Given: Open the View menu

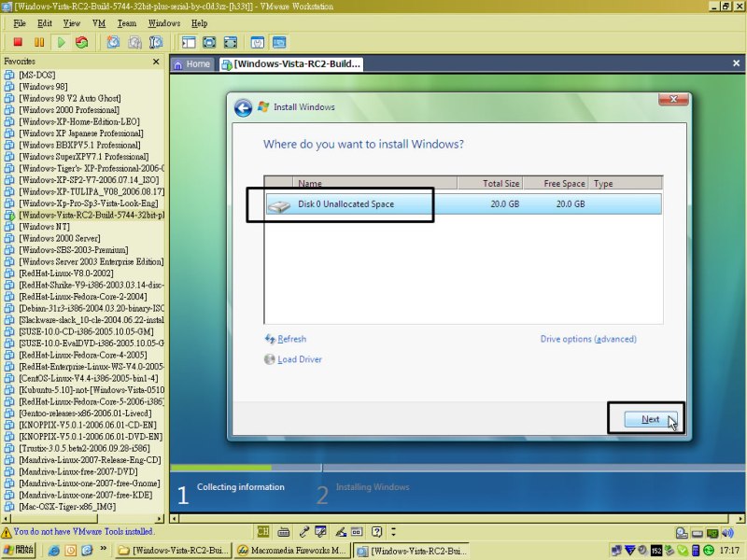Looking at the screenshot, I should (x=72, y=23).
